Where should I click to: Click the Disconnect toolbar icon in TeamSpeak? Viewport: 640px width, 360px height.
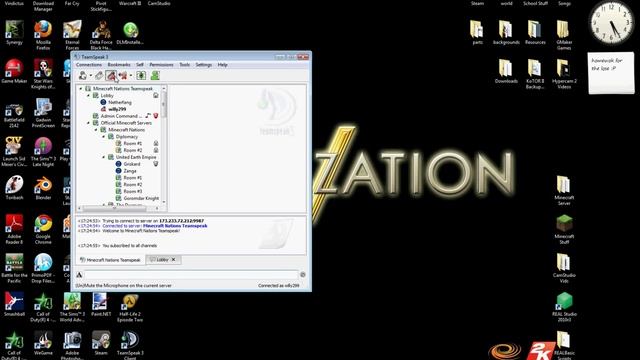[x=99, y=76]
